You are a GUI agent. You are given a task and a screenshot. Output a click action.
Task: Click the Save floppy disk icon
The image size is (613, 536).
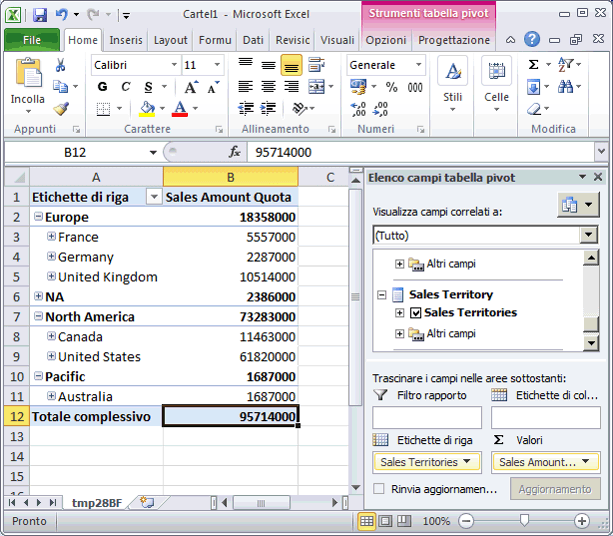pyautogui.click(x=40, y=15)
